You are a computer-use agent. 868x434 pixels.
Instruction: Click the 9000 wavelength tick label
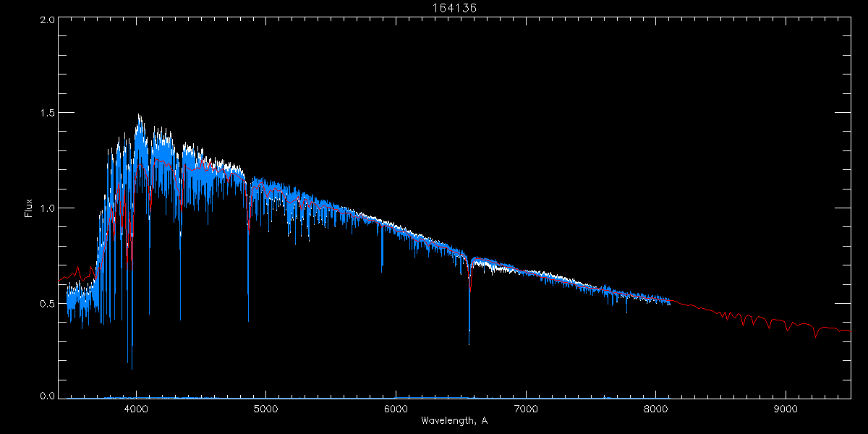786,408
